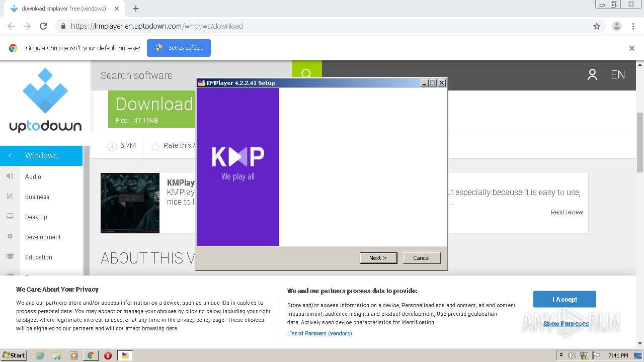The width and height of the screenshot is (644, 362).
Task: Follow the Read review link
Action: (x=567, y=212)
